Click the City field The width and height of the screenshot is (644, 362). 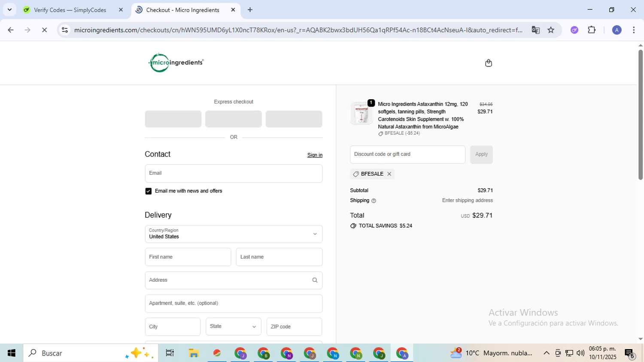point(173,327)
